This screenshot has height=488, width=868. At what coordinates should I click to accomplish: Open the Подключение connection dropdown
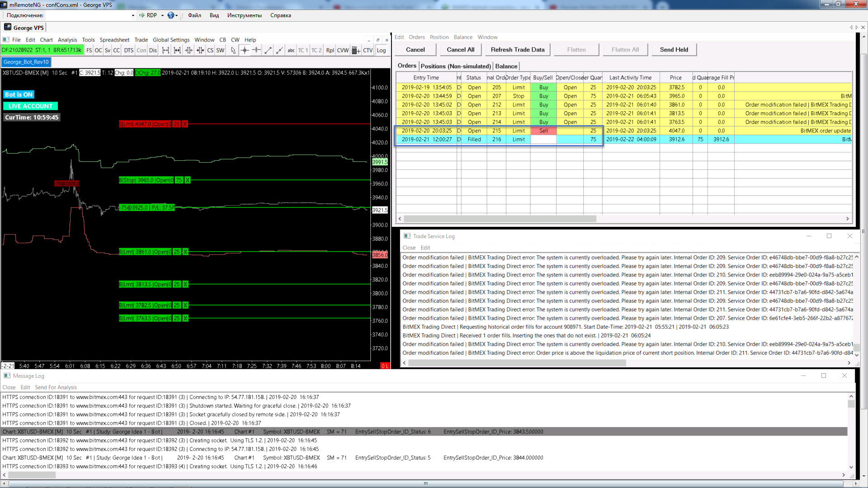[133, 15]
